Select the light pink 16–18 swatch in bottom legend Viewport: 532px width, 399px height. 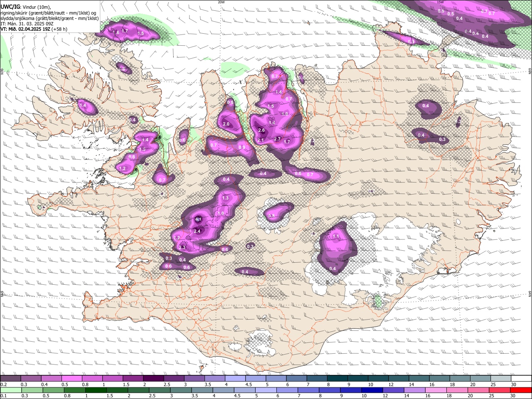(x=436, y=390)
